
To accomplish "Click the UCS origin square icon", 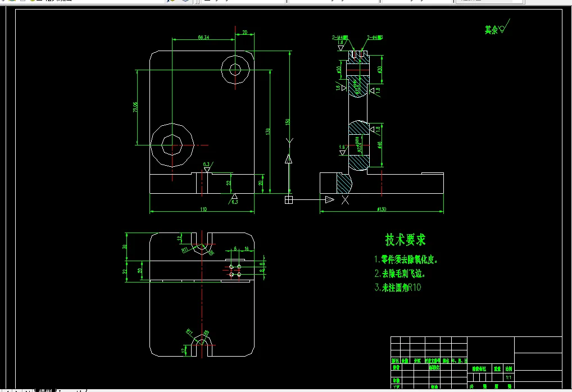I will 289,199.
